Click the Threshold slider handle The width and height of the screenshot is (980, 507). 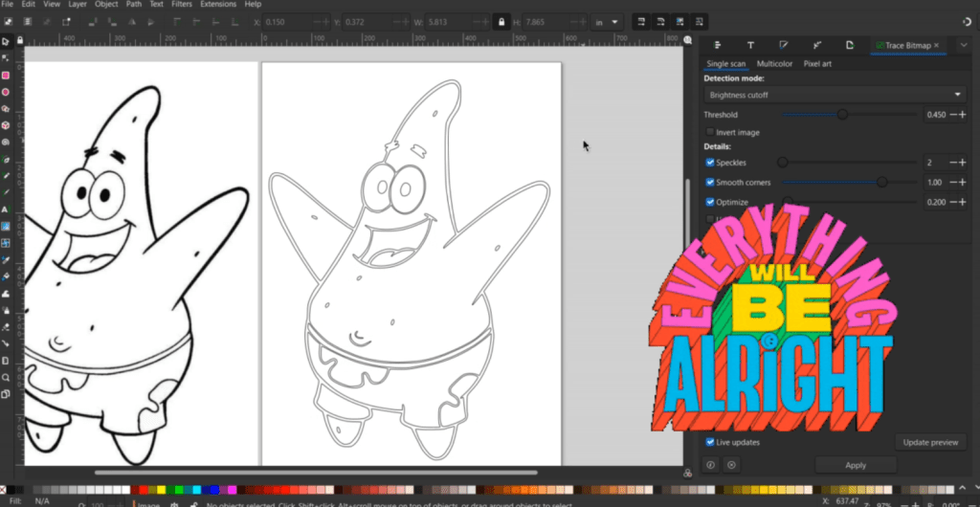(x=842, y=115)
